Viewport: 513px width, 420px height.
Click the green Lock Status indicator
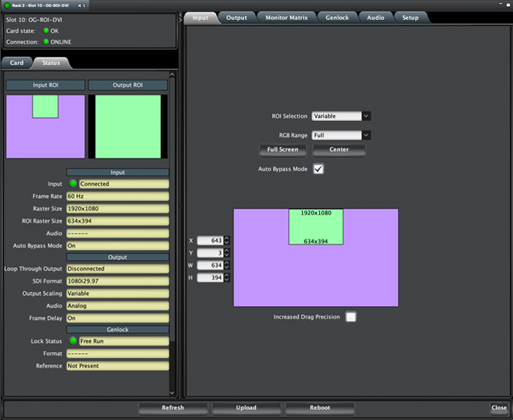[73, 341]
